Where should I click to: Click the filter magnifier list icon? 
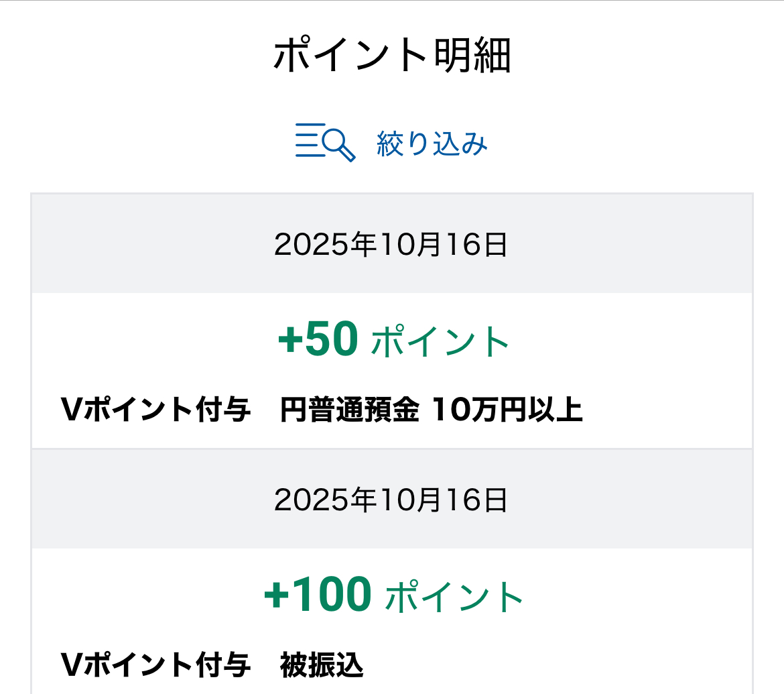325,141
